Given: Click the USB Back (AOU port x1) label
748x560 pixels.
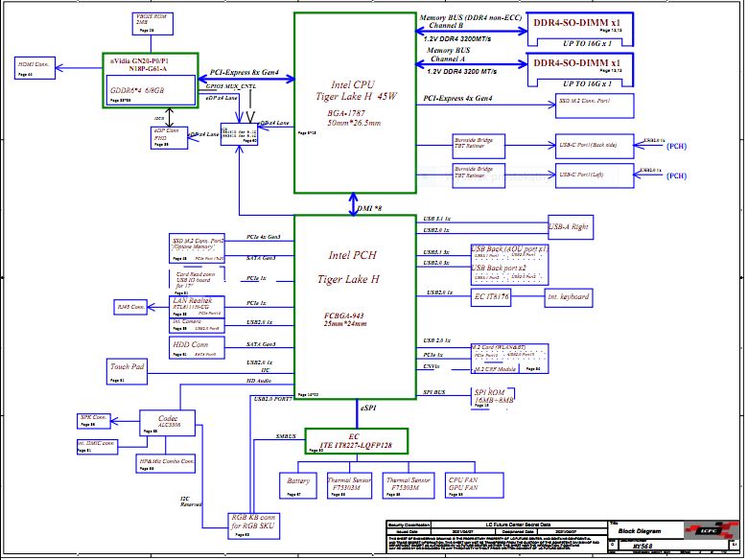Looking at the screenshot, I should point(510,248).
